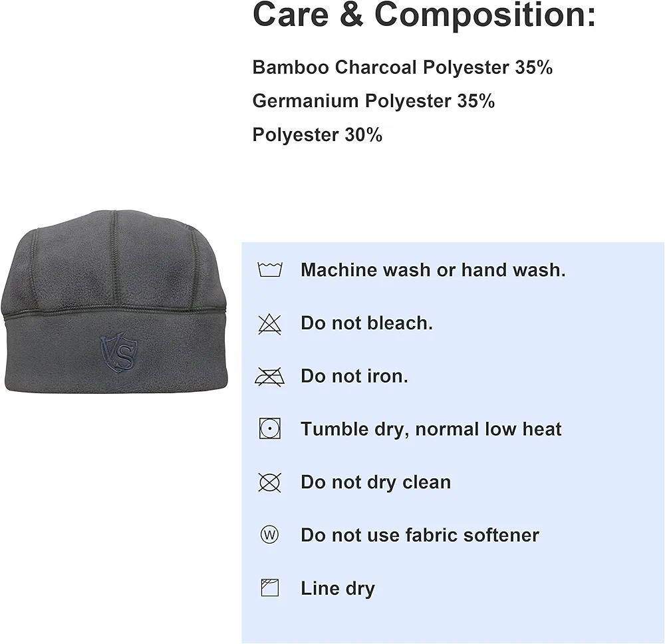Click the Do not dry clean label
This screenshot has width=665, height=644.
(x=376, y=482)
